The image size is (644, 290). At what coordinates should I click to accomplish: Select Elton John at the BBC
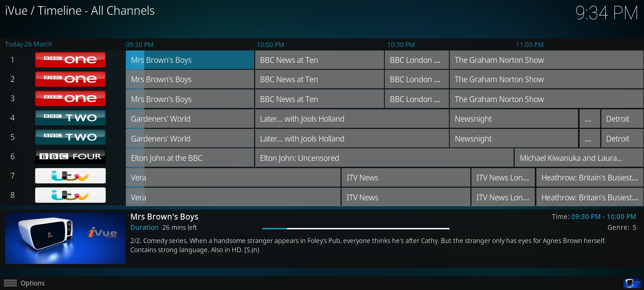(x=190, y=158)
